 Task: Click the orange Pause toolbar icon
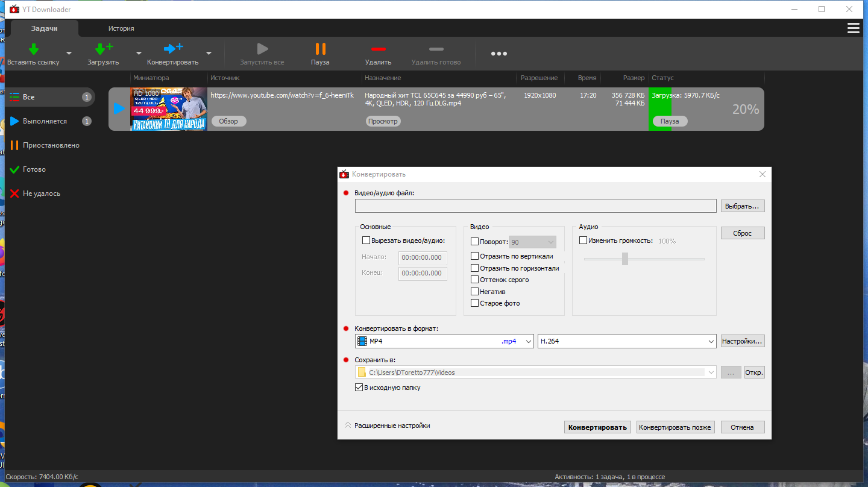(x=320, y=49)
